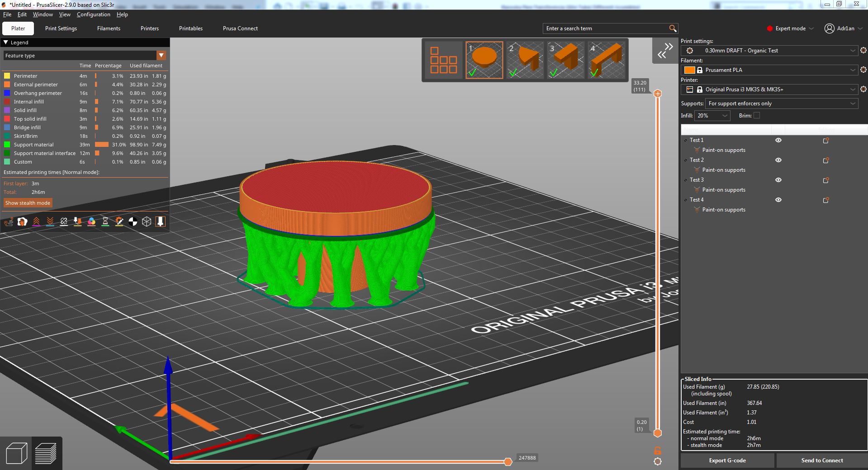Switch to Print Settings tab
Screen dimensions: 868x470
tap(61, 28)
